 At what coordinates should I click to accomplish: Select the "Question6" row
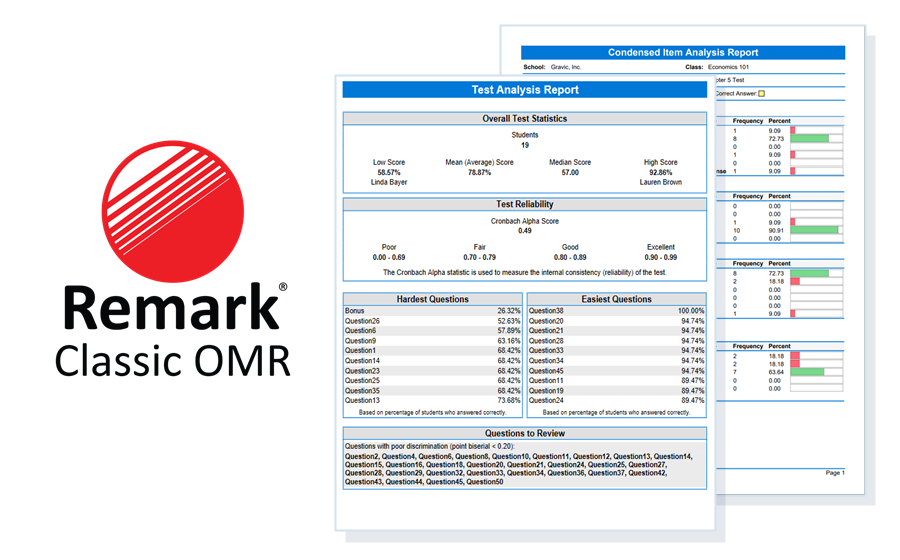point(433,330)
